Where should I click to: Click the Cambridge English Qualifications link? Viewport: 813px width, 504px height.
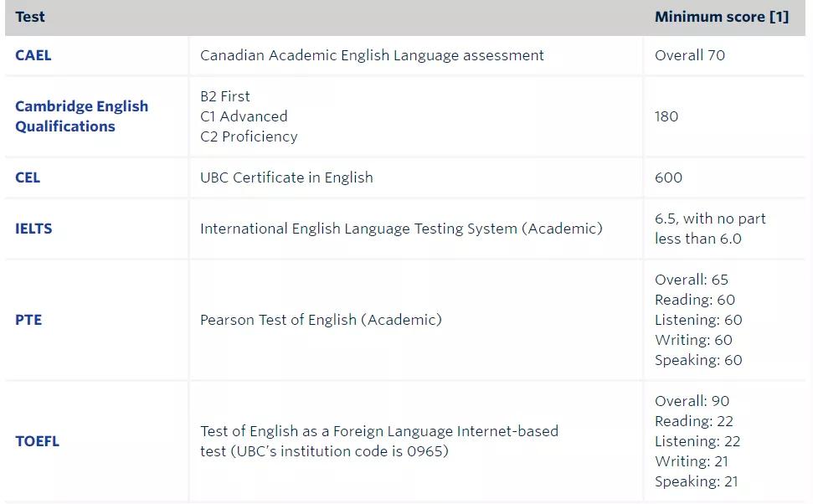click(81, 116)
